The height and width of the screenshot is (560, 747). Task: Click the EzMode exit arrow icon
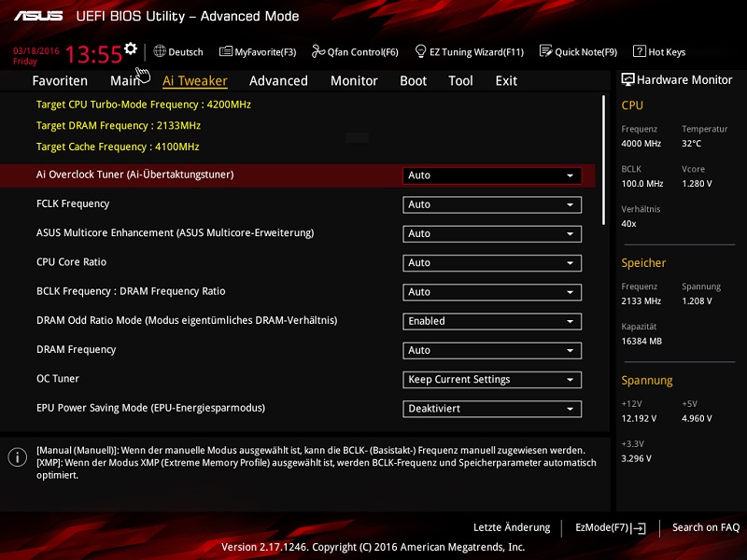click(x=639, y=528)
